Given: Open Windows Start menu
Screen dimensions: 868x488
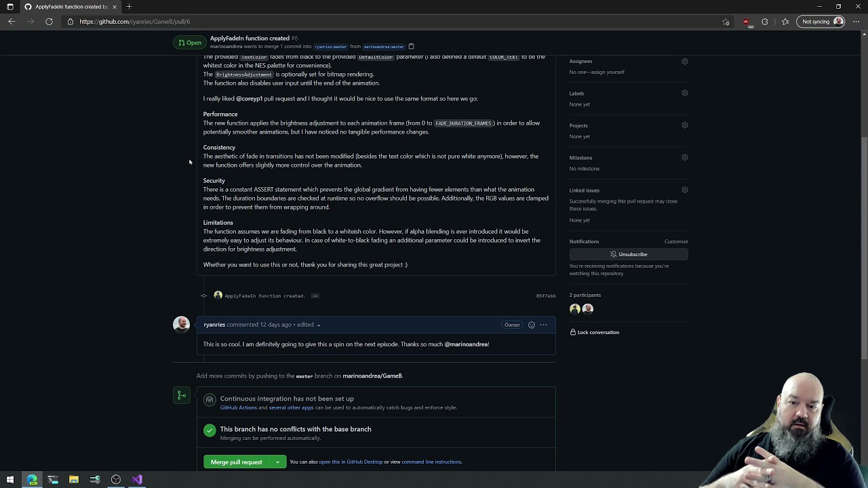Looking at the screenshot, I should pyautogui.click(x=9, y=480).
